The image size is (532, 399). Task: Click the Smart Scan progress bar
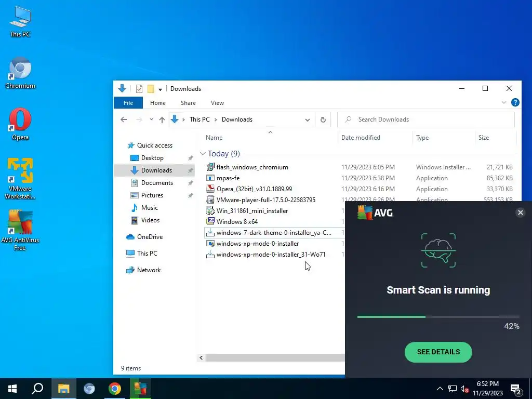tap(438, 317)
